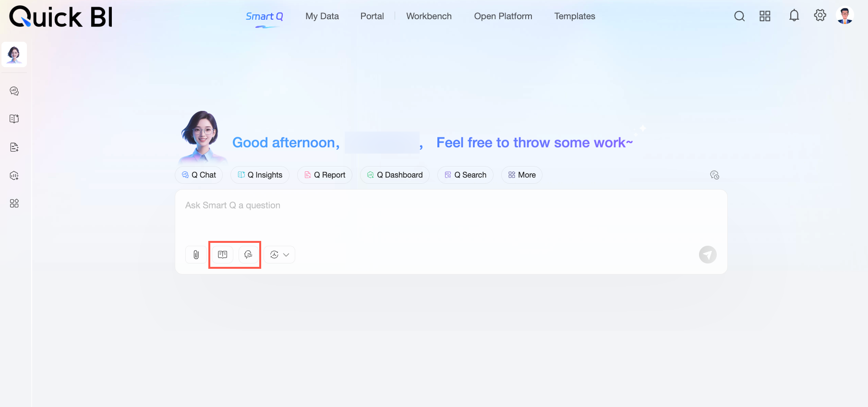
Task: Click the paper-plane send button
Action: pos(708,254)
